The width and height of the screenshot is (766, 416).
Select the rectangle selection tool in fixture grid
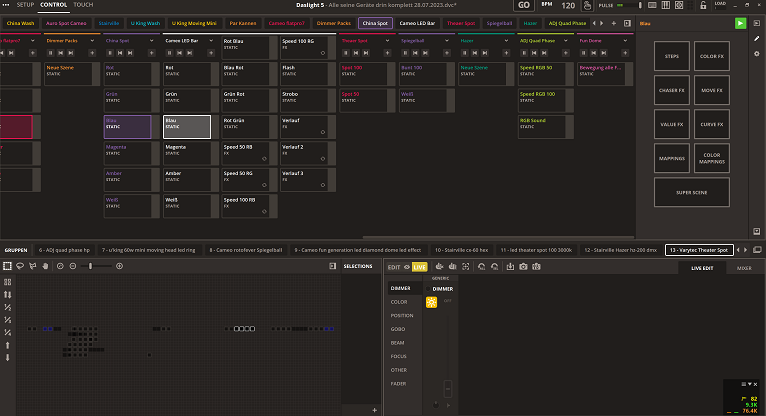(x=7, y=266)
